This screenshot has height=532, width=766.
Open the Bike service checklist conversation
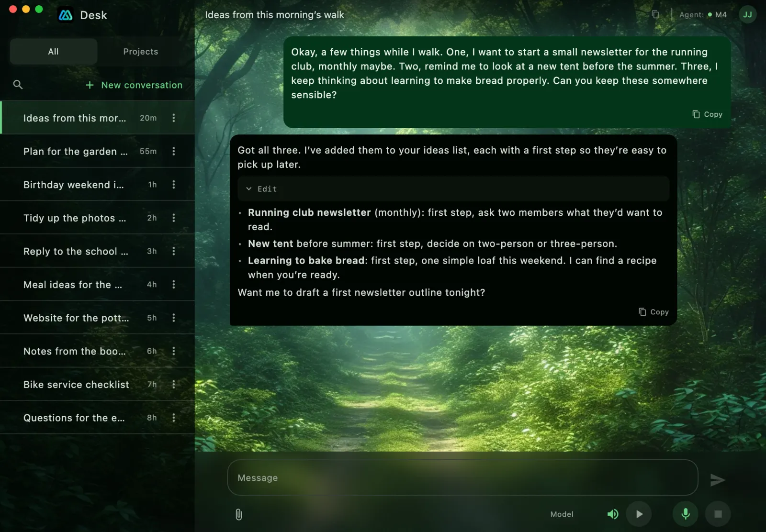tap(97, 384)
